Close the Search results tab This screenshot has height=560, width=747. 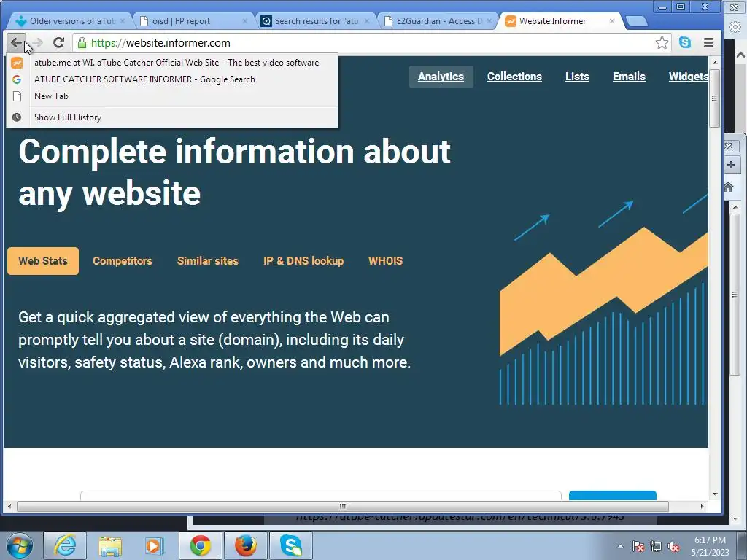tap(367, 21)
